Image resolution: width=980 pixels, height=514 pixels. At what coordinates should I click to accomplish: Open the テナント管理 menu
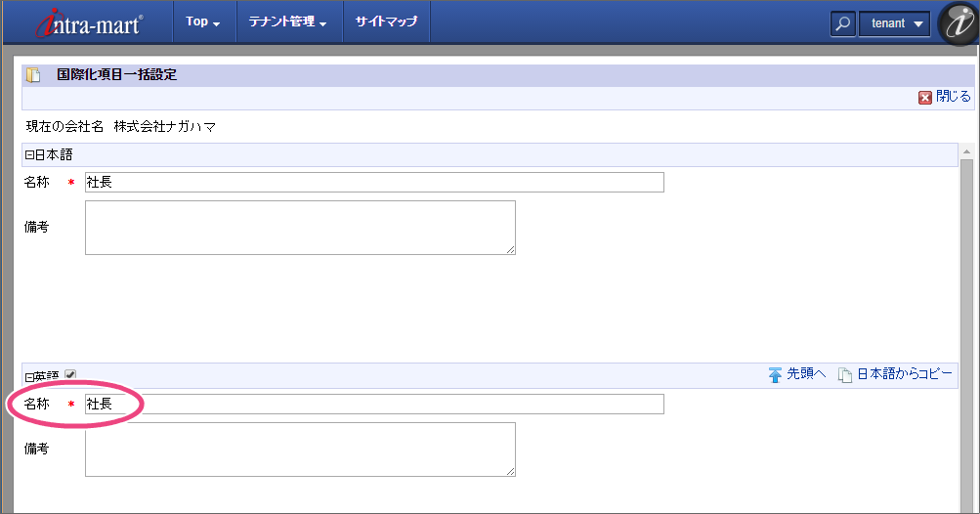[288, 21]
